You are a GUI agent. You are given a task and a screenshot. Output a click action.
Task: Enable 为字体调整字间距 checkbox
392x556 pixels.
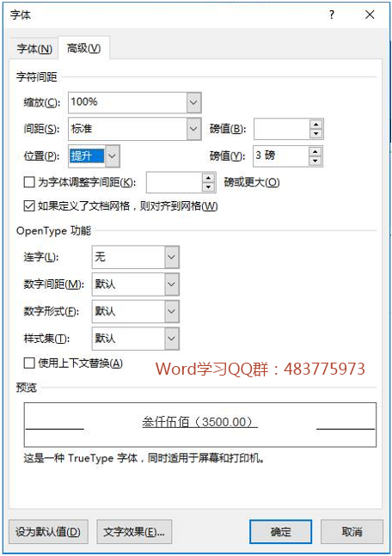[x=29, y=182]
